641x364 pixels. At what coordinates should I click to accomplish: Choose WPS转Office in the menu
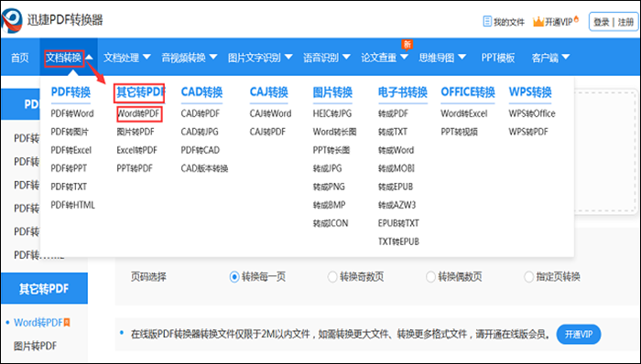point(532,113)
